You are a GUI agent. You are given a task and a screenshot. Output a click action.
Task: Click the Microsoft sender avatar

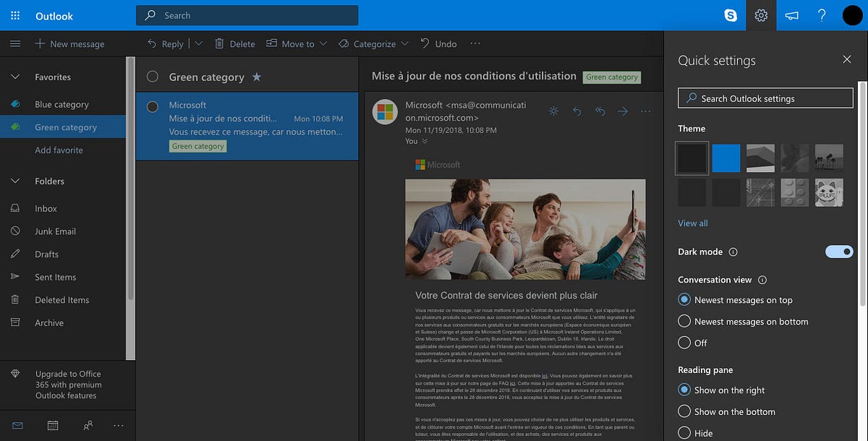click(x=385, y=111)
